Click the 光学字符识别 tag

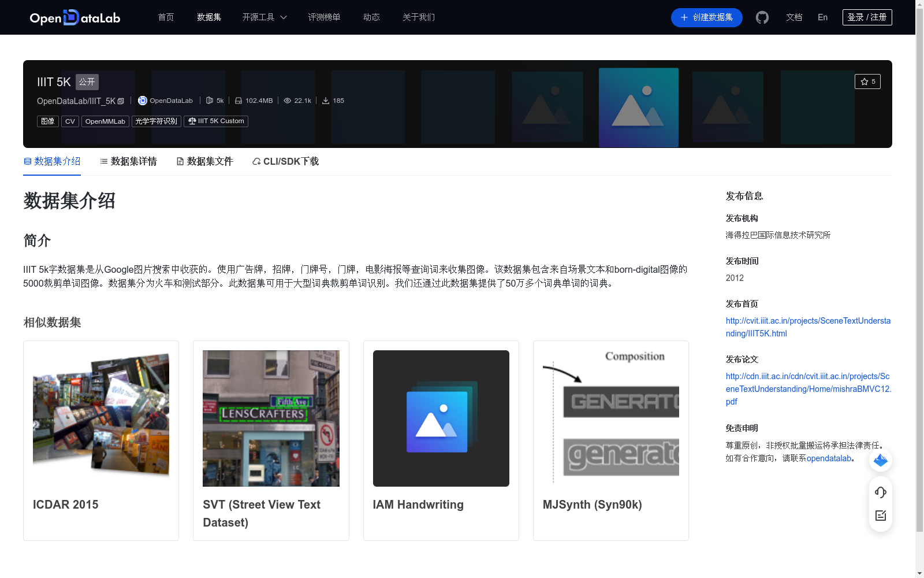point(157,121)
